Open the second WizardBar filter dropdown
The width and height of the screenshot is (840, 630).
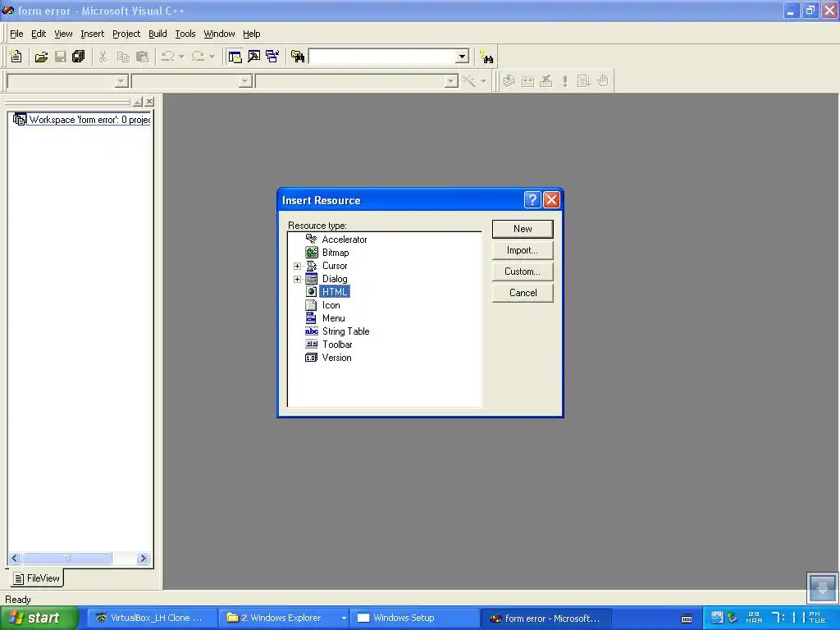245,81
